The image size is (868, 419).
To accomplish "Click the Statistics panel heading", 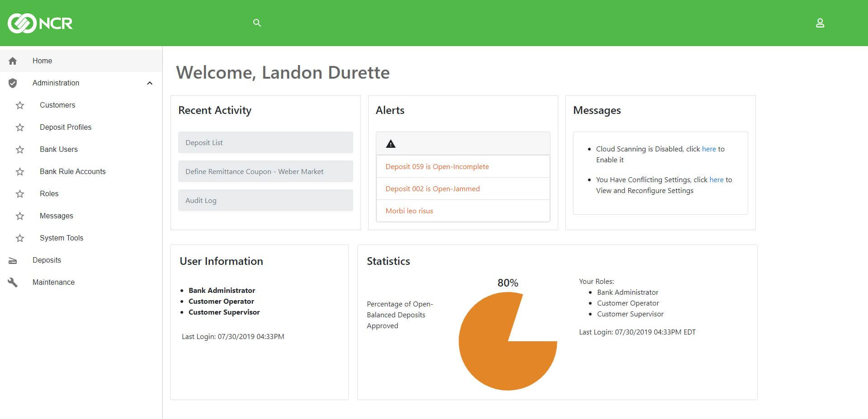I will [x=388, y=261].
